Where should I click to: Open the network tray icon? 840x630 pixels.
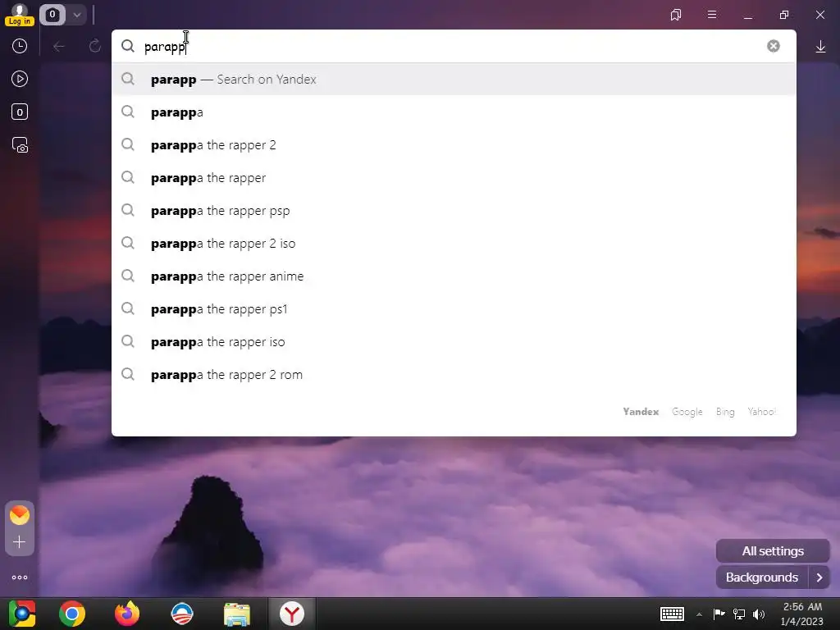pyautogui.click(x=739, y=614)
